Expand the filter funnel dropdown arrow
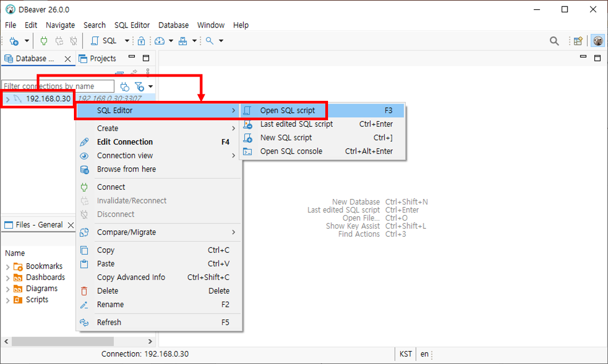Image resolution: width=608 pixels, height=364 pixels. pos(151,86)
